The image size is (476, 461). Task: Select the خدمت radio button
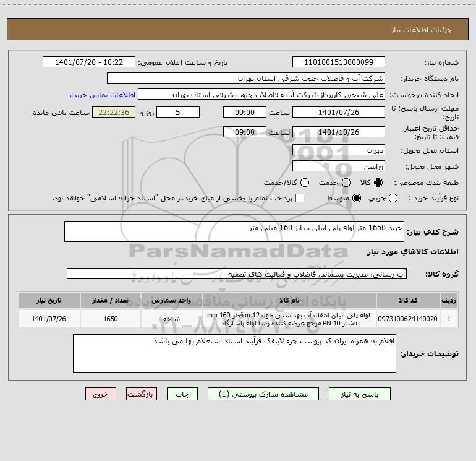coord(346,183)
